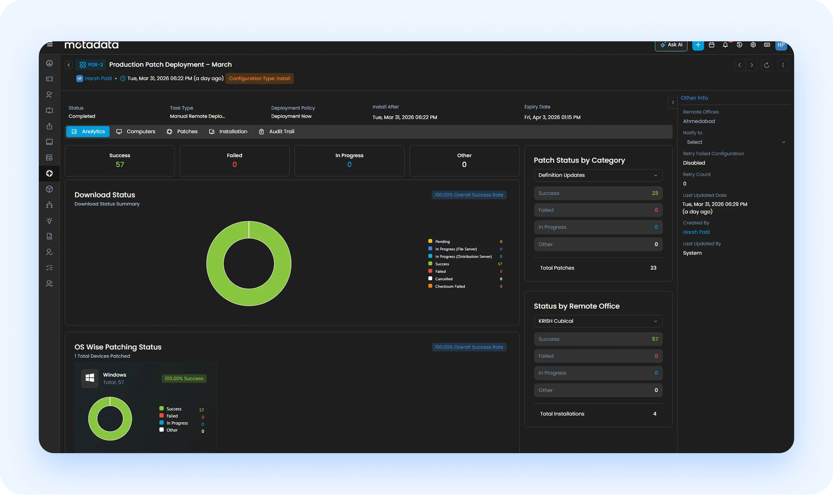Open the ticket icon in the sidebar
This screenshot has height=504, width=833.
[x=49, y=79]
